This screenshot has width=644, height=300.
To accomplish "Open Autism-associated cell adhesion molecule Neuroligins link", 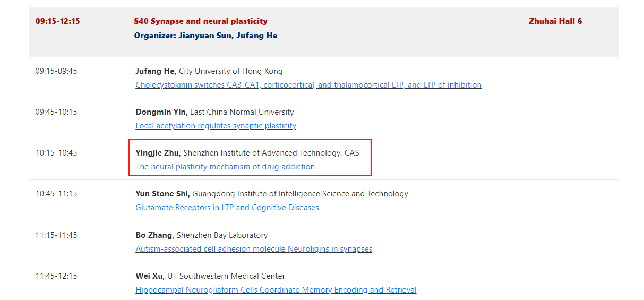I will (x=254, y=249).
